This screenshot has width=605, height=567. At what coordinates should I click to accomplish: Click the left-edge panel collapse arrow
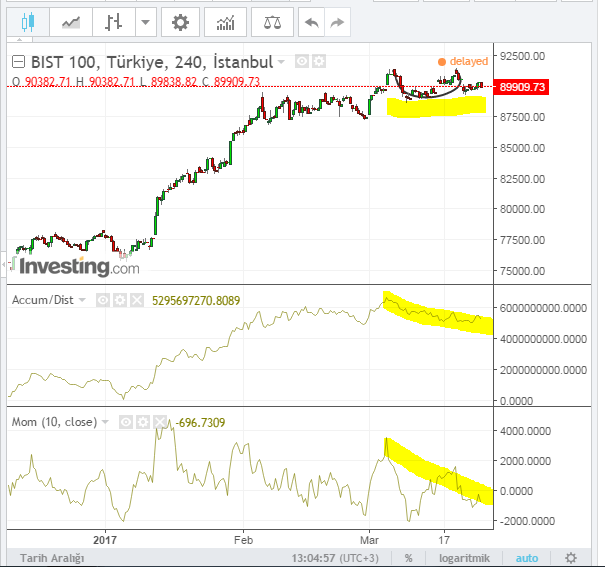pos(3,265)
